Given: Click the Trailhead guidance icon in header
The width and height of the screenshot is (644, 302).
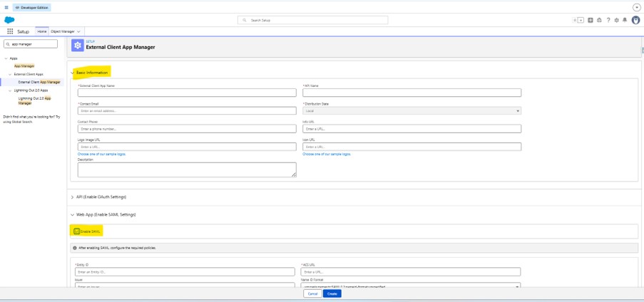Looking at the screenshot, I should point(599,20).
